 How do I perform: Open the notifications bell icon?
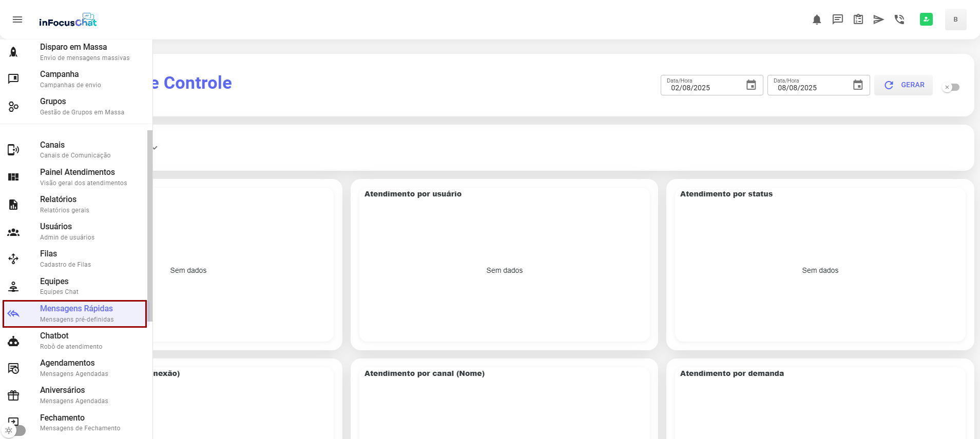pos(817,19)
